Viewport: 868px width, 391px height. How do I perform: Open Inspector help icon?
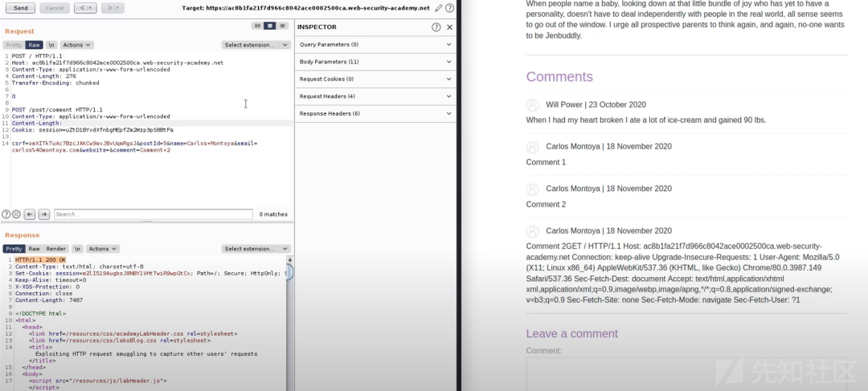pos(436,27)
